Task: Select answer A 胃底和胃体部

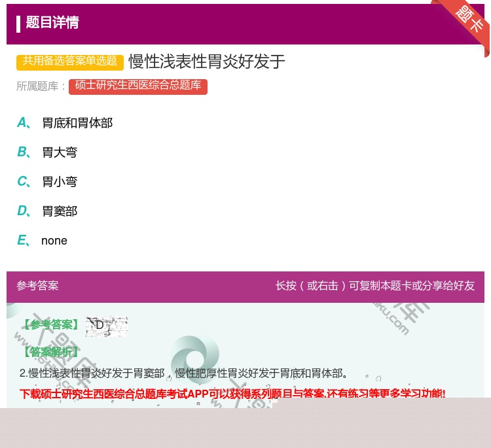Action: 65,123
